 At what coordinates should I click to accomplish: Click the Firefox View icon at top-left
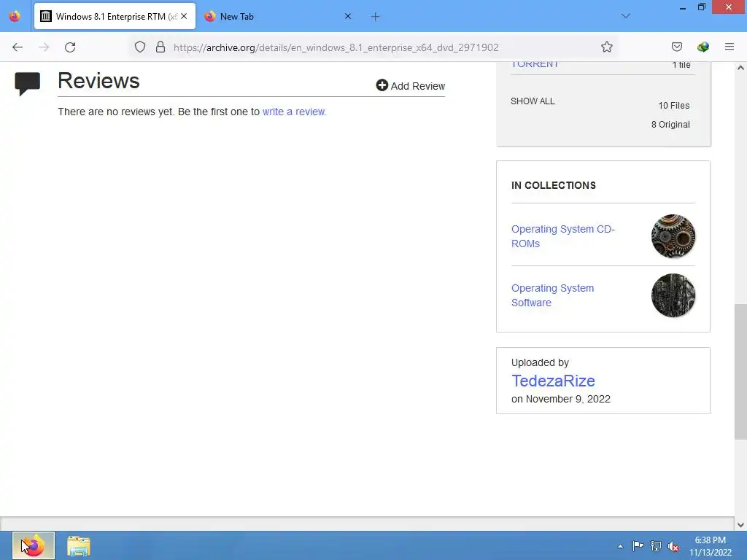(x=15, y=16)
